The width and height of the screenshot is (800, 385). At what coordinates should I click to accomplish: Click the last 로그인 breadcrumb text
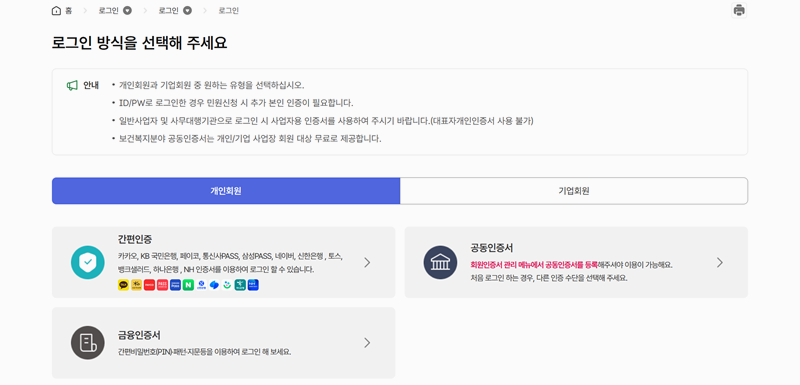229,11
